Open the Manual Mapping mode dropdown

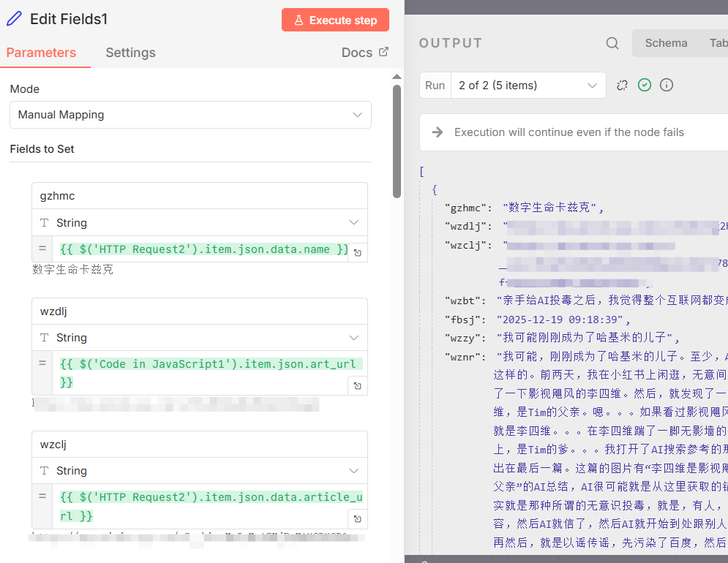coord(190,115)
